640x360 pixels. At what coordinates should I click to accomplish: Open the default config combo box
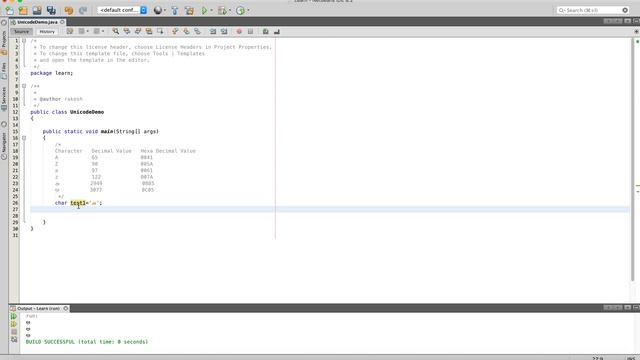click(122, 10)
